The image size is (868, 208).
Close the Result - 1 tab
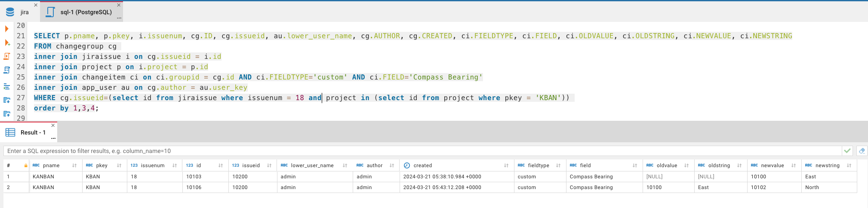click(x=53, y=125)
